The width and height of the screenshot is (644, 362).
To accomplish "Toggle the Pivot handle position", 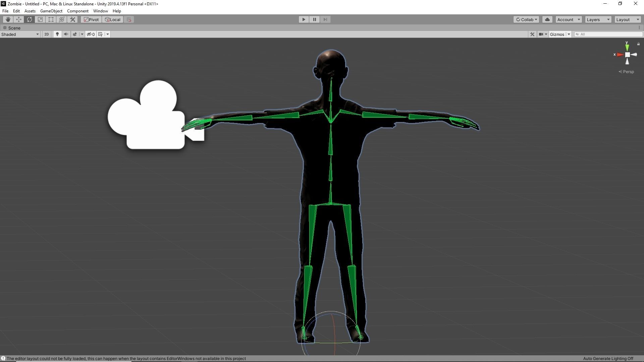I will [x=91, y=19].
